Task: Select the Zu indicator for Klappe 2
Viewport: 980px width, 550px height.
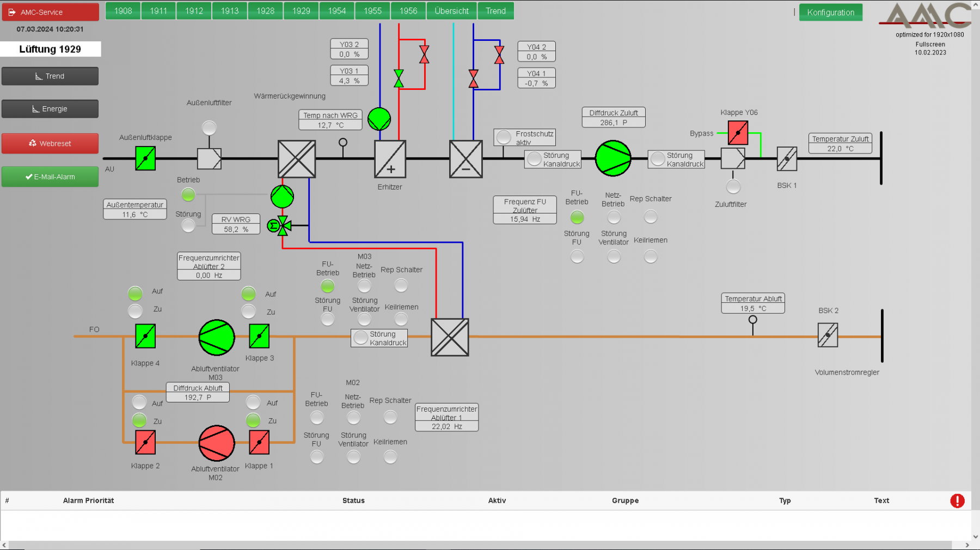Action: pos(139,420)
